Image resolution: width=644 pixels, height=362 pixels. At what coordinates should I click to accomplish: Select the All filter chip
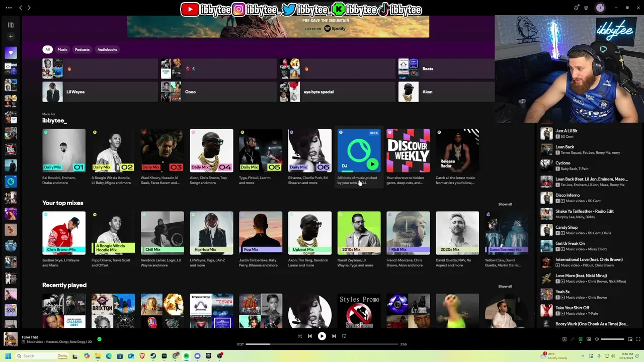[47, 50]
